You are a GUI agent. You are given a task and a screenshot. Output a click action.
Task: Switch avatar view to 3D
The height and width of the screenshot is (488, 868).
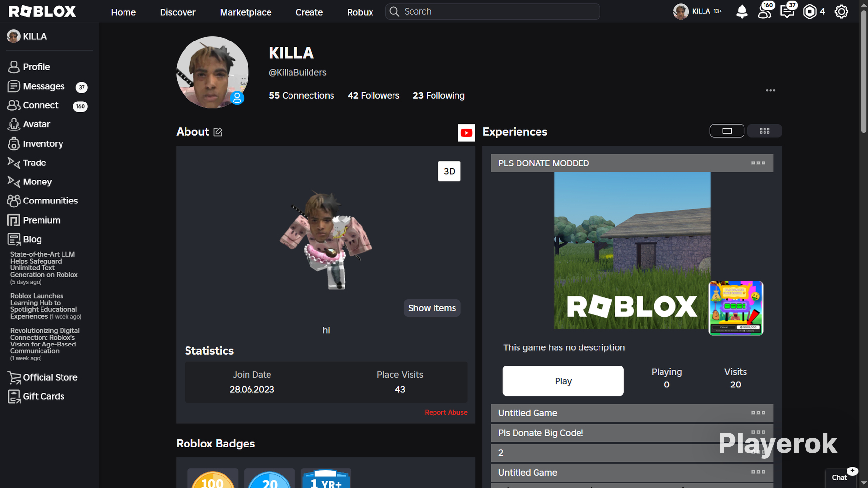449,171
